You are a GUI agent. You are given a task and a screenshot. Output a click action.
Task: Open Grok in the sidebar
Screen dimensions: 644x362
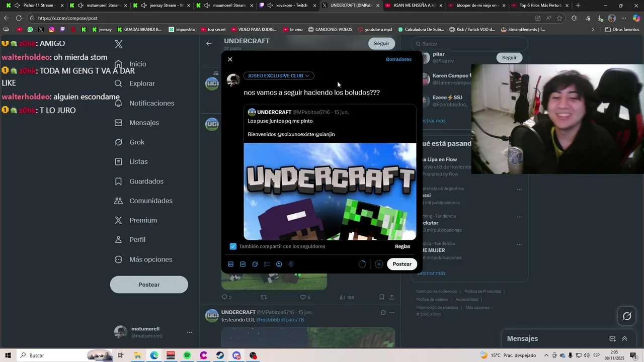click(x=130, y=142)
